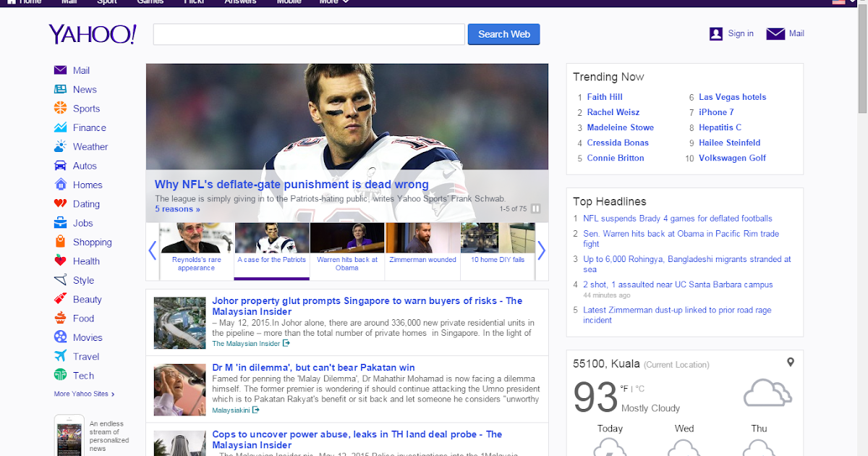The image size is (868, 456).
Task: Click the Shopping bag icon
Action: [60, 242]
